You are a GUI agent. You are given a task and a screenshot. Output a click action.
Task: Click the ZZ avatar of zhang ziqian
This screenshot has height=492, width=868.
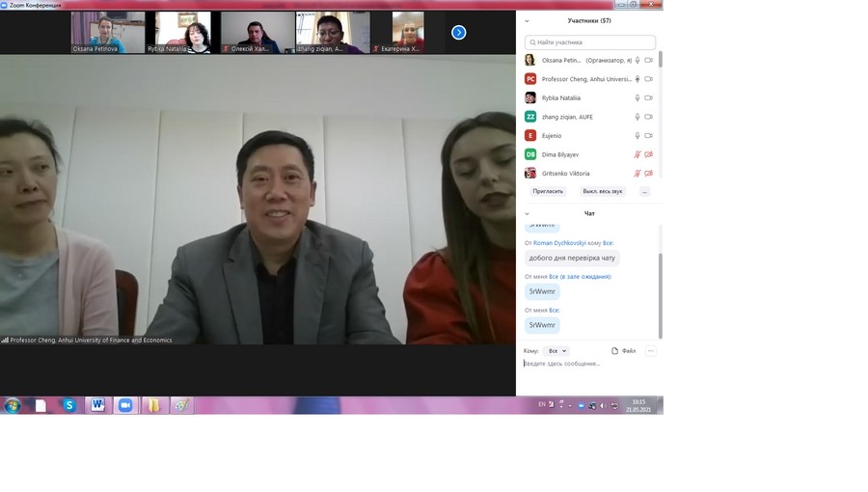pos(530,117)
